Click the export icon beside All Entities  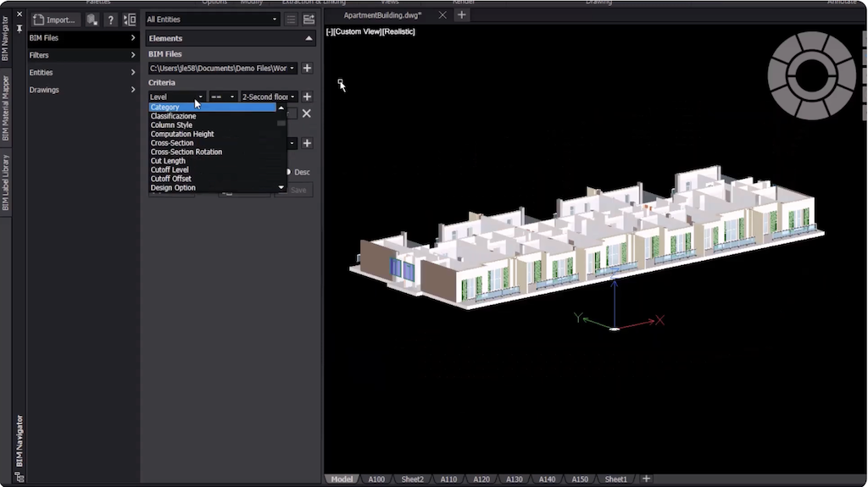coord(309,19)
